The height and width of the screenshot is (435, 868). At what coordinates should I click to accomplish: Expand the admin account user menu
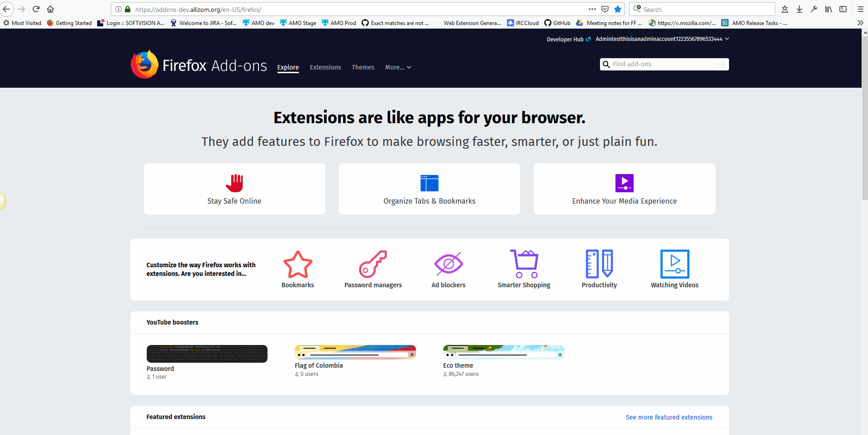[x=662, y=39]
